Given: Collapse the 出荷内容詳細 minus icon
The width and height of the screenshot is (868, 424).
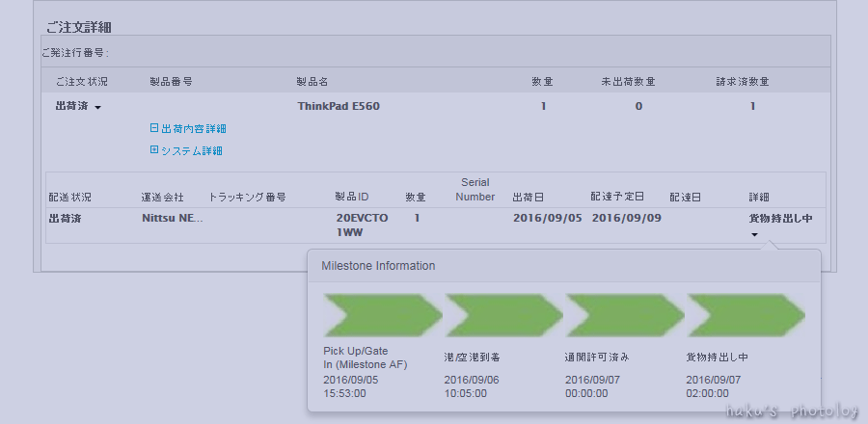Looking at the screenshot, I should point(154,128).
